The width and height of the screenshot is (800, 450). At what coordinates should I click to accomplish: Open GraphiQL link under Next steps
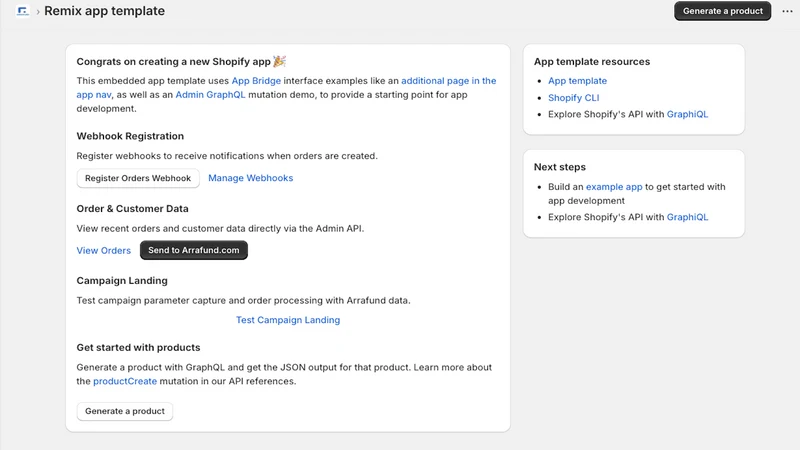point(687,217)
